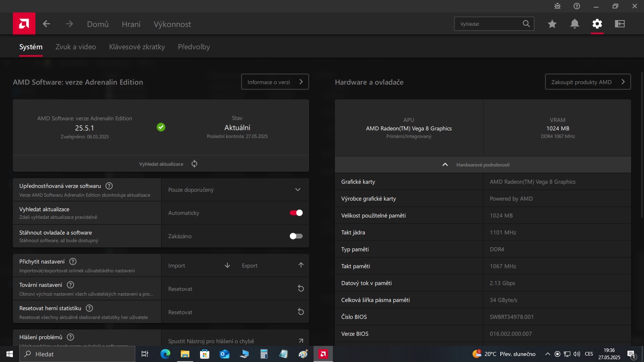This screenshot has width=644, height=362.
Task: Click Informace o verzi button
Action: coord(275,82)
